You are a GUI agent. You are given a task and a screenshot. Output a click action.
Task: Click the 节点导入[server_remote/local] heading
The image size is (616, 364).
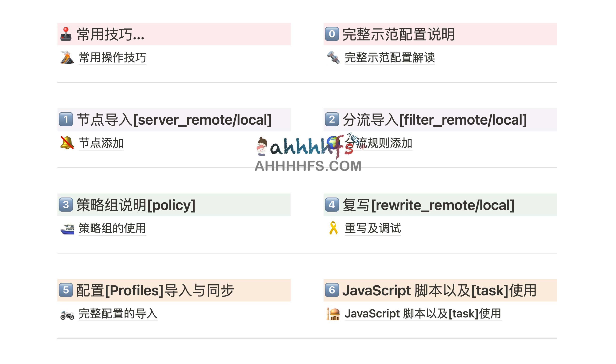tap(174, 120)
